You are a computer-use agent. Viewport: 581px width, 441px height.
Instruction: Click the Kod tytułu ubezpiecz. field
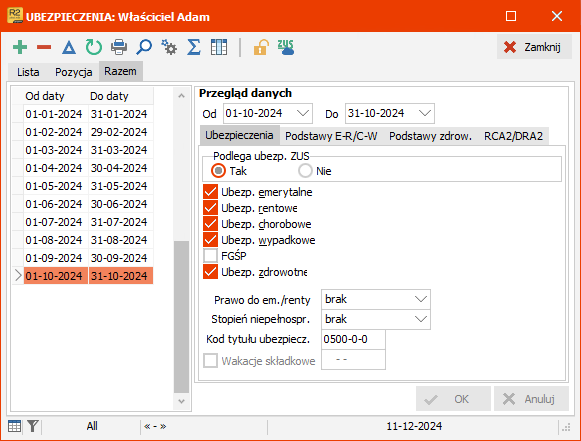click(x=353, y=339)
